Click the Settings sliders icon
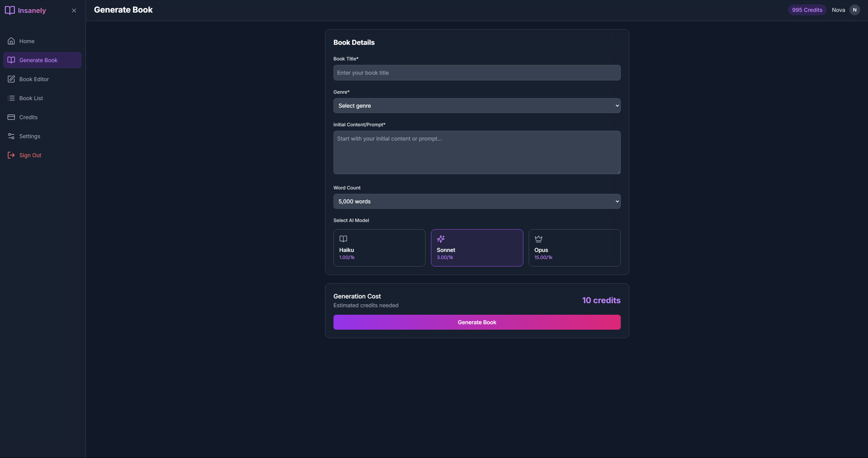Image resolution: width=868 pixels, height=458 pixels. (x=11, y=136)
